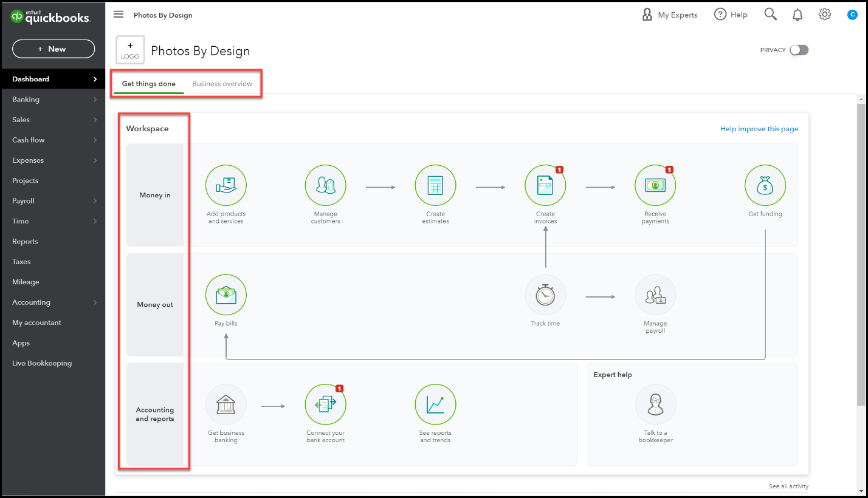This screenshot has height=498, width=868.
Task: Click See reports and trends icon
Action: tap(435, 404)
